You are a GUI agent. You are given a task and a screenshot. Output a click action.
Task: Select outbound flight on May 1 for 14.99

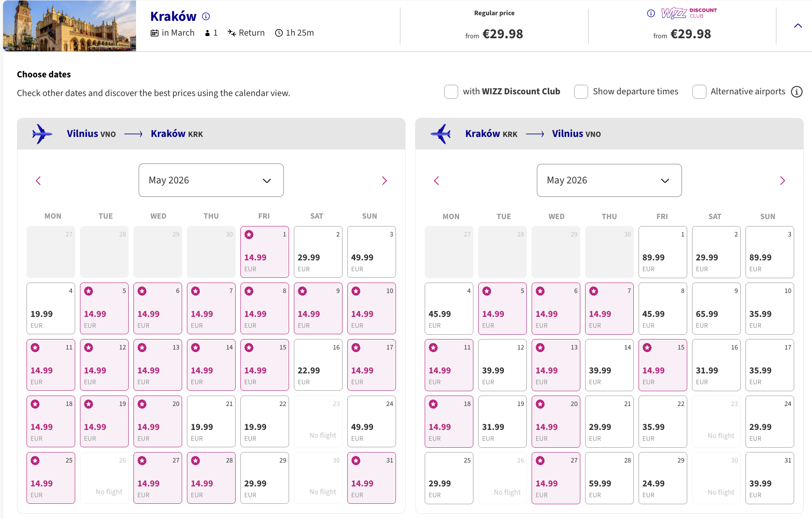265,252
